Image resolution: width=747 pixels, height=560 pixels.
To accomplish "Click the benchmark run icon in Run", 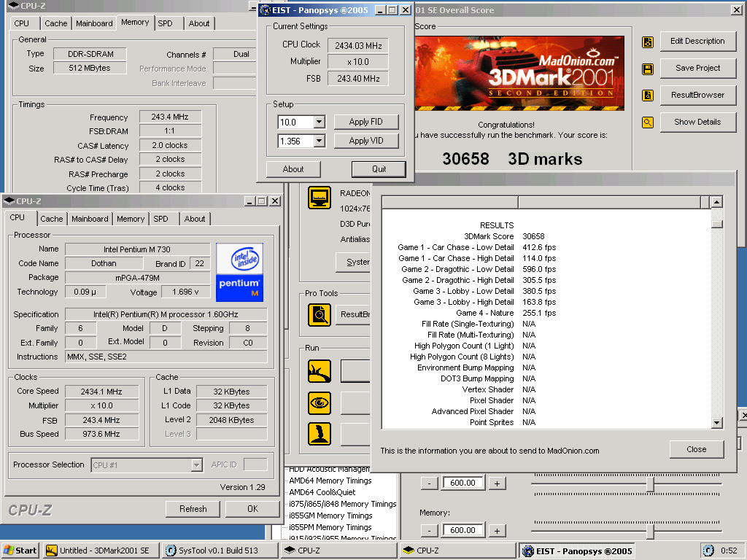I will pos(319,371).
